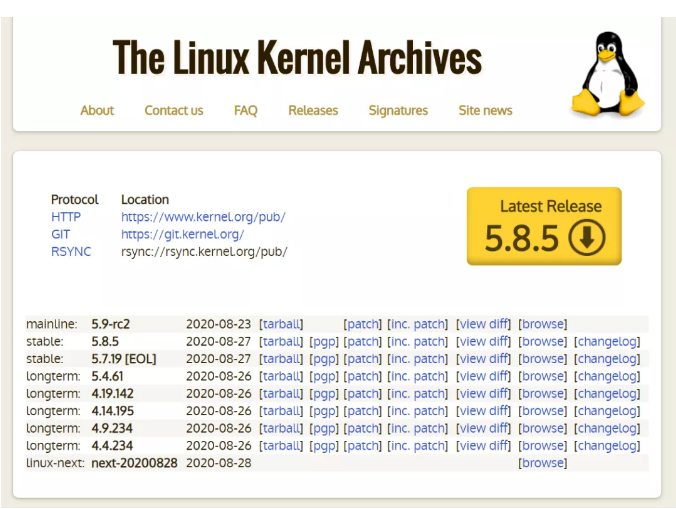View diff for longterm 4.4.234

tap(483, 446)
